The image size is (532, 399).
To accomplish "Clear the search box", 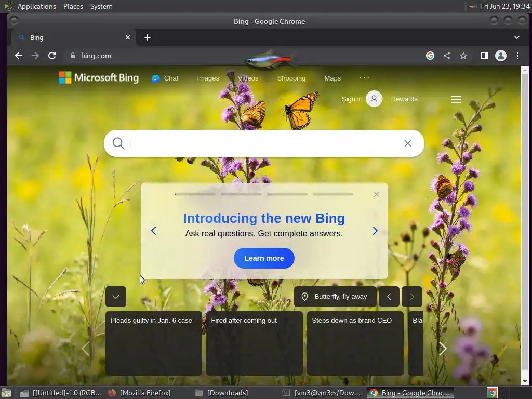I will (408, 143).
